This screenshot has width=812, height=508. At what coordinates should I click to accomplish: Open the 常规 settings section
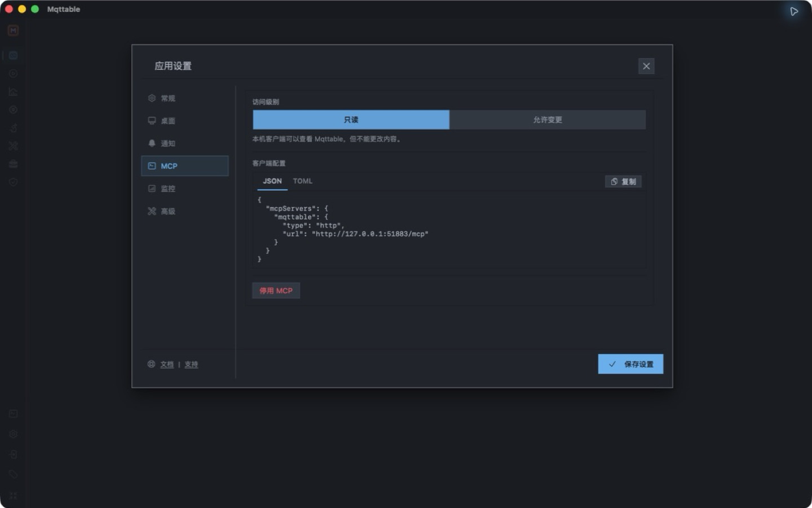pos(184,98)
